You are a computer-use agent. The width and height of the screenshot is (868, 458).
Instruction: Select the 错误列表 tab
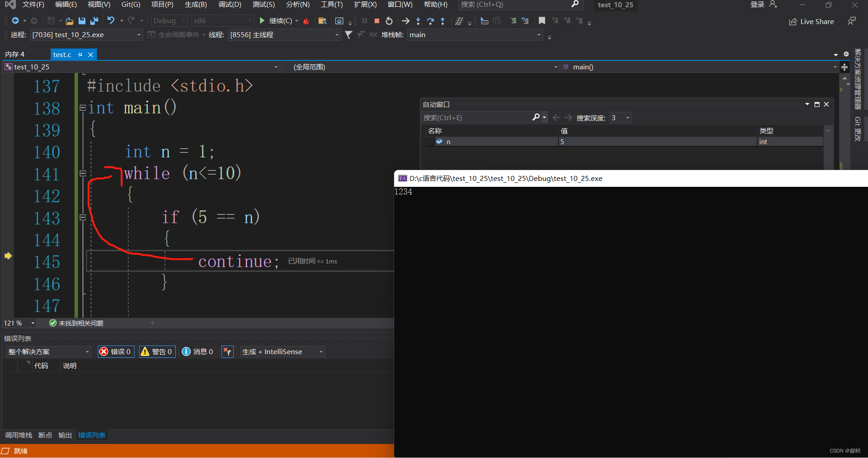pos(92,435)
